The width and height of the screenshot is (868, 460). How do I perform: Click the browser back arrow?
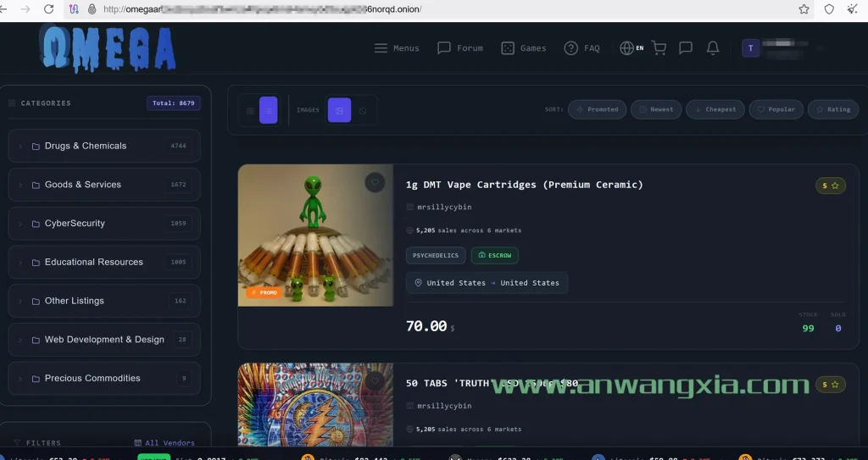tap(3, 8)
